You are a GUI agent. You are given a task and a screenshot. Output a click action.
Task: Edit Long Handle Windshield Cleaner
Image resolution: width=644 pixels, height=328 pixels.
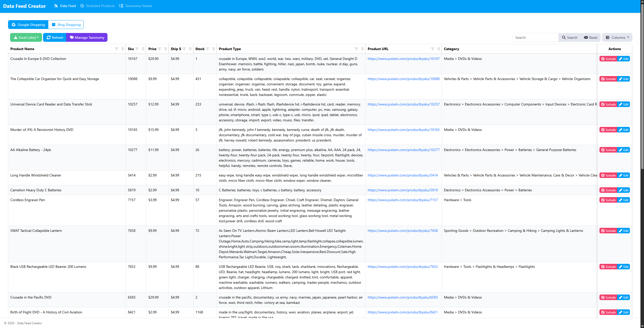click(x=624, y=175)
